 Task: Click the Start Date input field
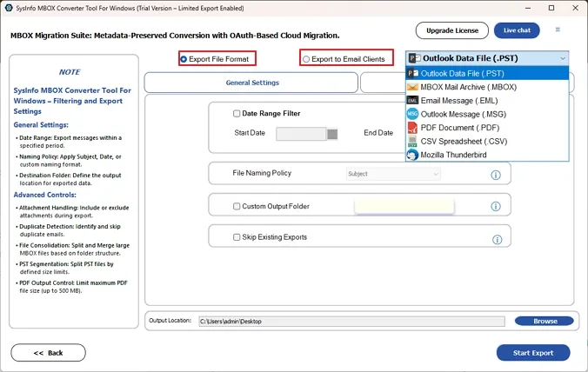click(x=301, y=134)
